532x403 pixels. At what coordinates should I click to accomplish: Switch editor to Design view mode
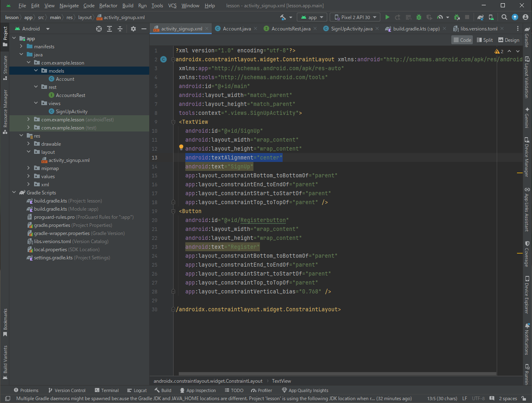[x=508, y=40]
